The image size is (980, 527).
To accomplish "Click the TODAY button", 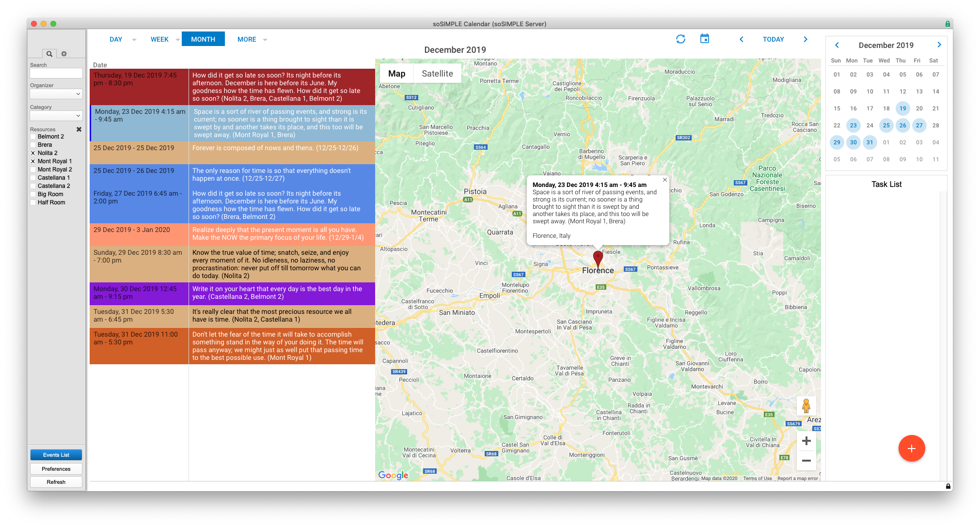I will pos(773,39).
